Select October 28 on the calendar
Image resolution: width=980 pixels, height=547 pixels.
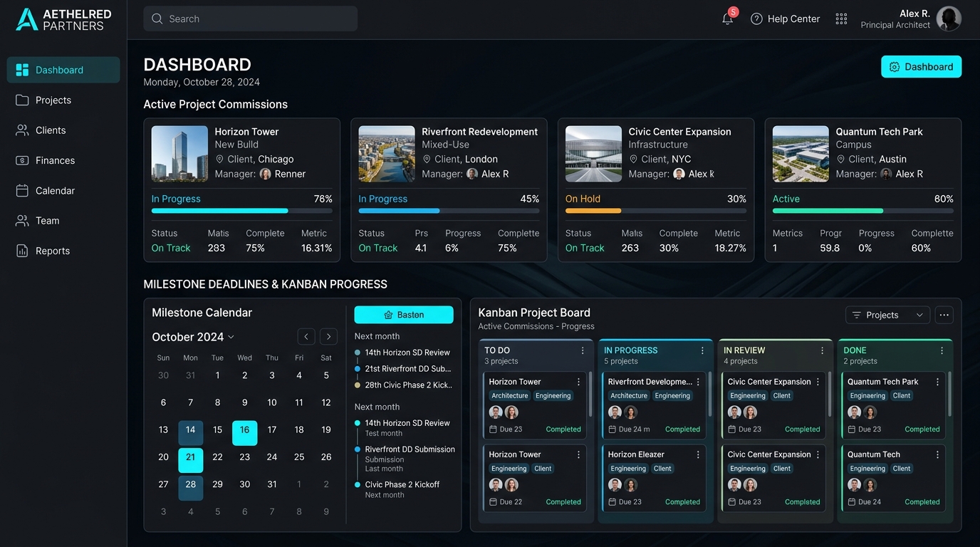tap(190, 487)
